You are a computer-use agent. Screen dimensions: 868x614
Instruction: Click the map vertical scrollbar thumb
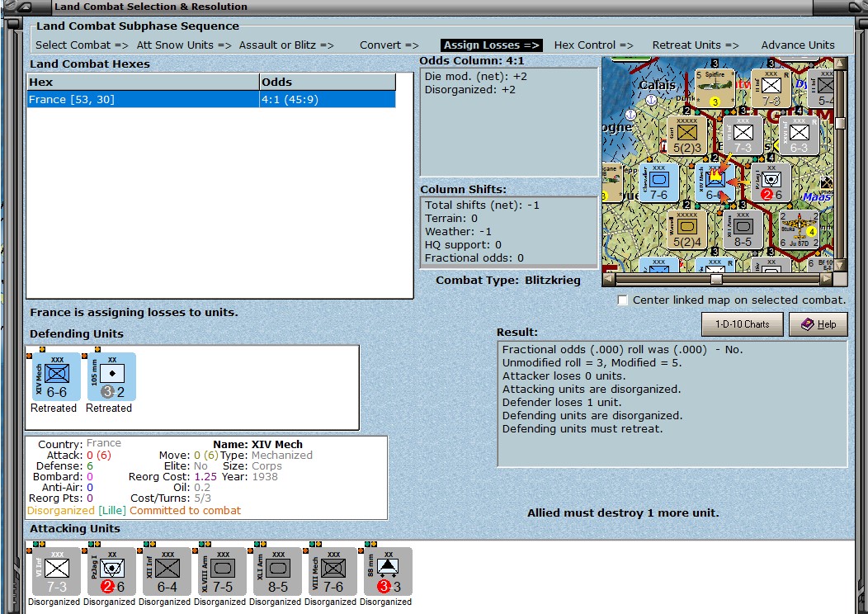click(840, 123)
